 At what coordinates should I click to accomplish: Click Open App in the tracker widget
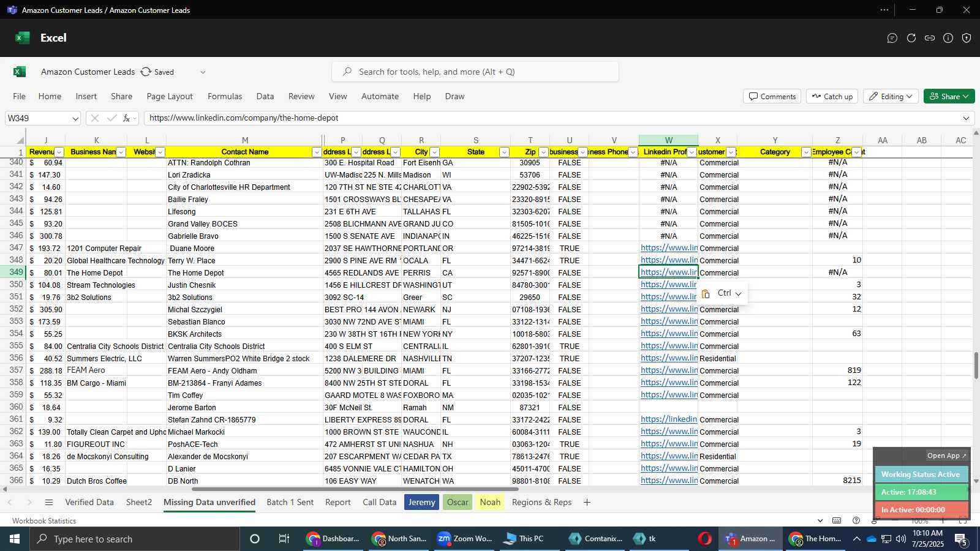(946, 455)
